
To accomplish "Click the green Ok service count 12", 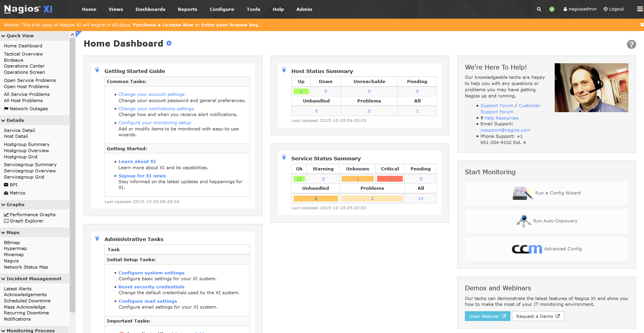I will (x=299, y=179).
